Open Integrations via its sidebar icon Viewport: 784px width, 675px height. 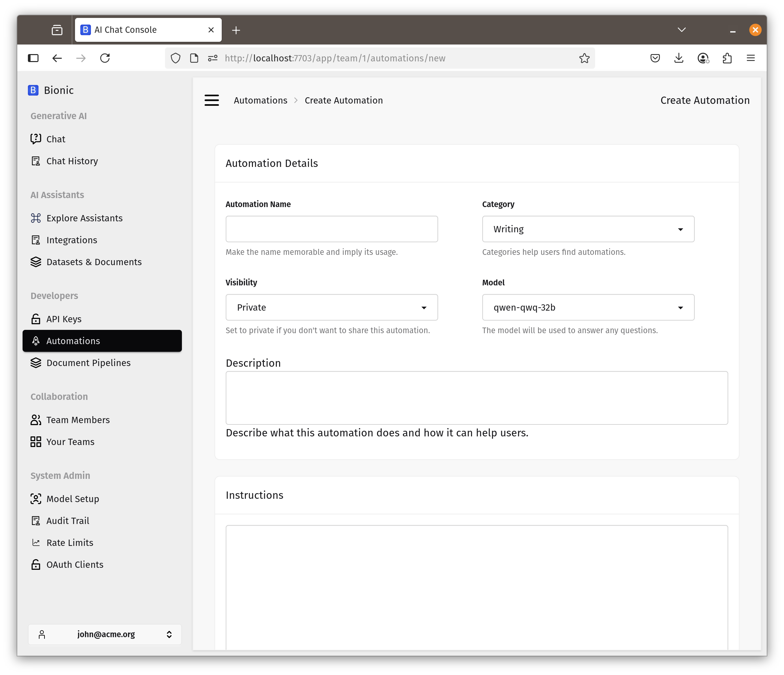[36, 240]
